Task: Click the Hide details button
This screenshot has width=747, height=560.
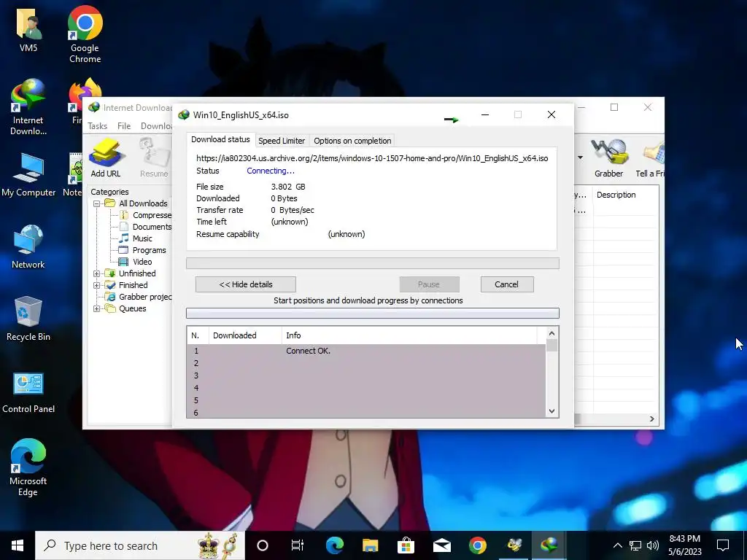Action: click(x=246, y=284)
